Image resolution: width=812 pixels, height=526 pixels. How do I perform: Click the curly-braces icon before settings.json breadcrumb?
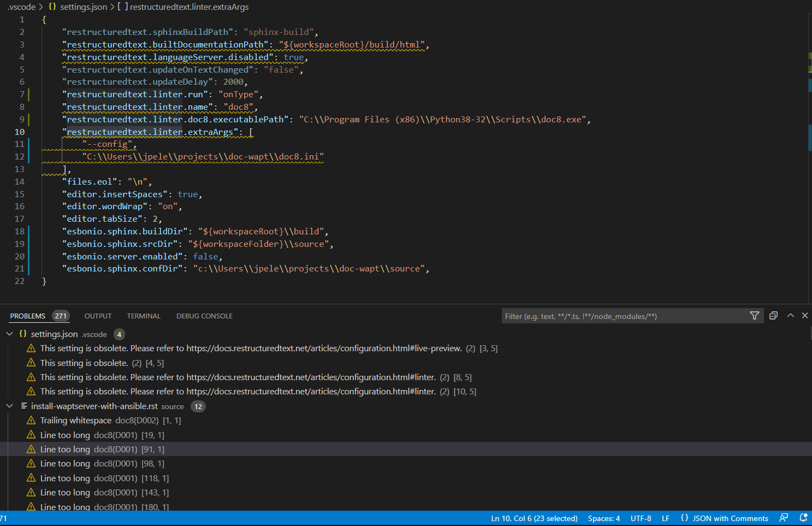point(52,7)
